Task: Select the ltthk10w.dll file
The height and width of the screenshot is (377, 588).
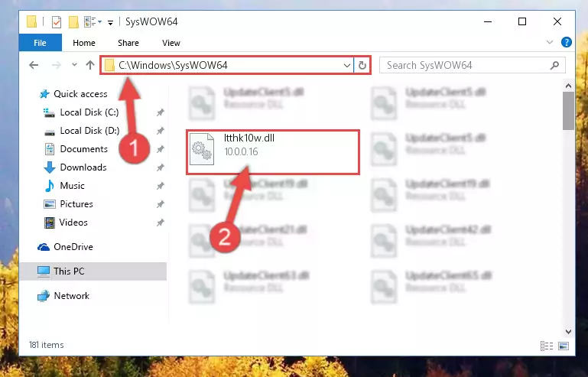Action: [x=273, y=152]
